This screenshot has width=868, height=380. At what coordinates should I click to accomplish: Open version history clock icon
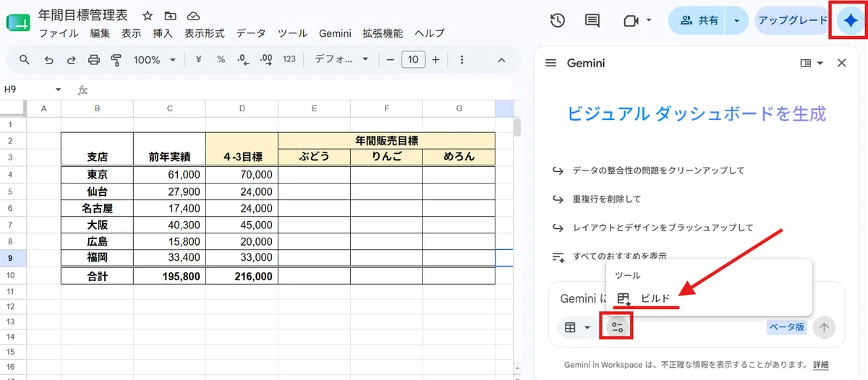(557, 20)
